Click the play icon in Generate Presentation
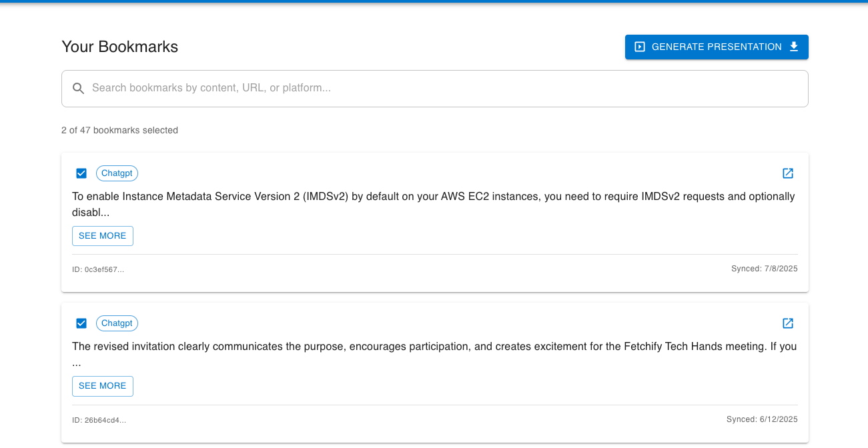This screenshot has width=868, height=448. pos(640,47)
